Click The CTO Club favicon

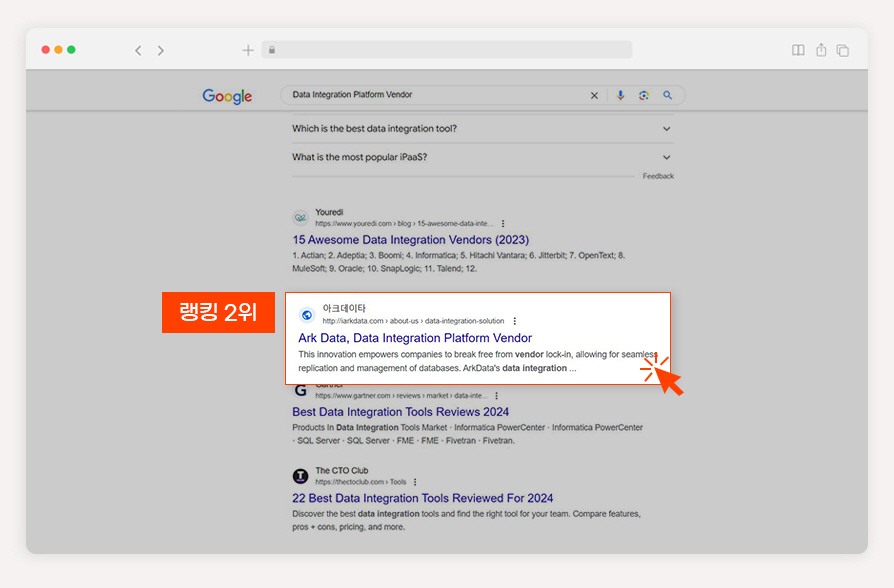coord(300,476)
